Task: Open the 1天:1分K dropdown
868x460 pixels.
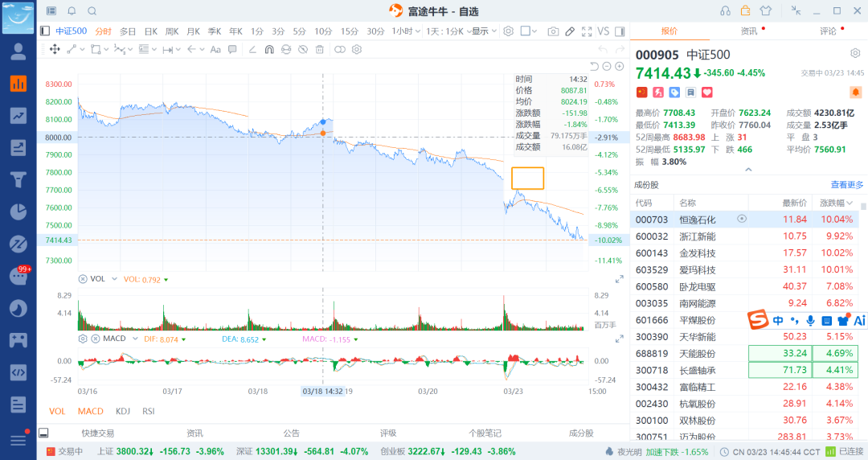Action: (x=448, y=31)
